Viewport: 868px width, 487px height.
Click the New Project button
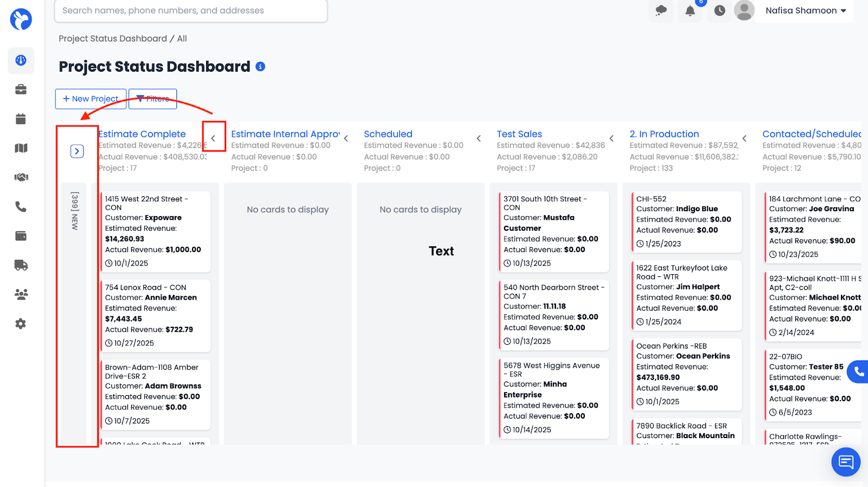[91, 99]
